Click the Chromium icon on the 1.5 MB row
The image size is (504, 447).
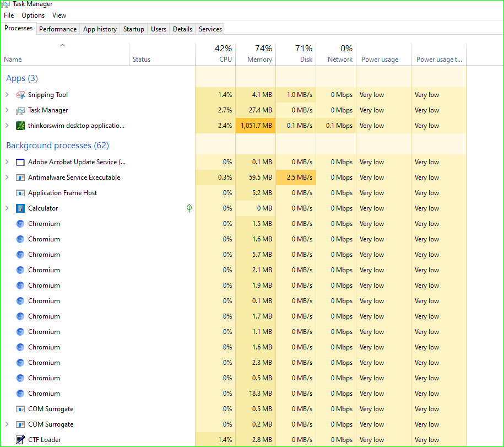20,224
